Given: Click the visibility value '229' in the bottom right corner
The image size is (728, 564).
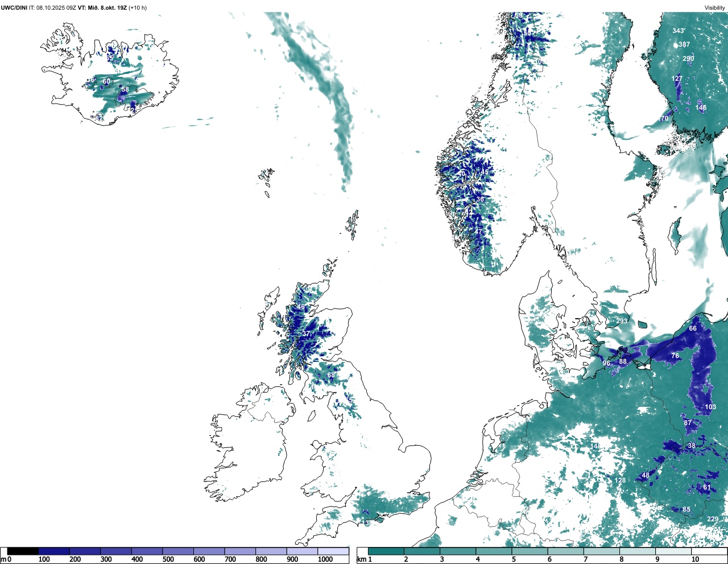Looking at the screenshot, I should [713, 519].
